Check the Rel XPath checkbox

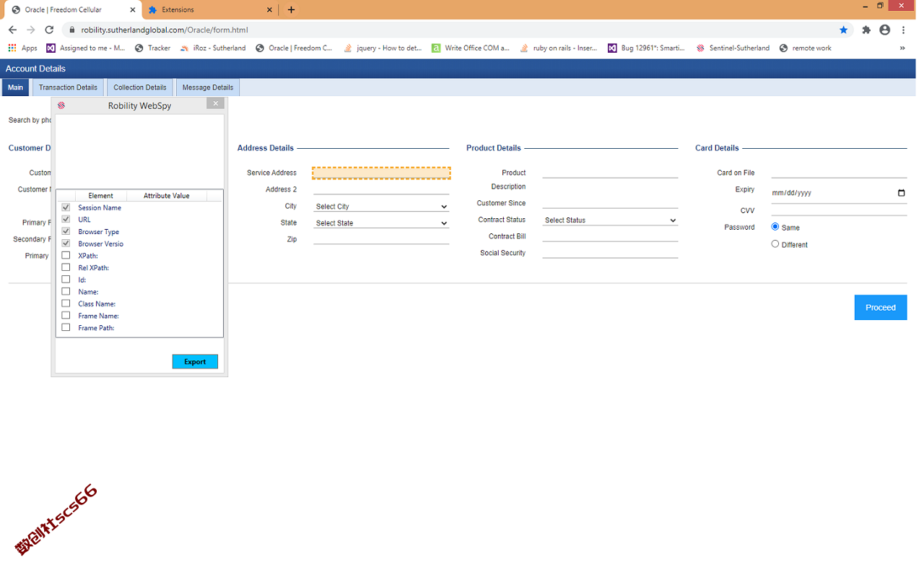[x=66, y=267]
